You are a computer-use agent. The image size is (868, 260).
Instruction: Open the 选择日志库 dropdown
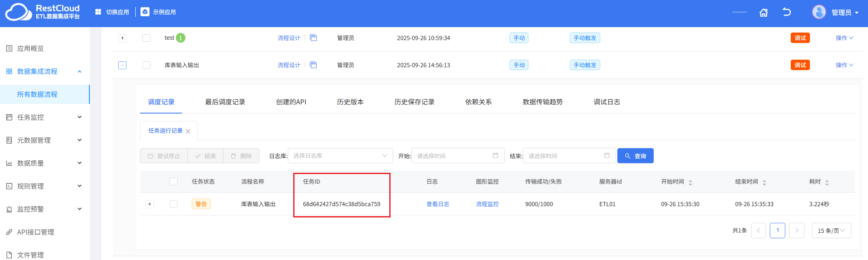click(340, 156)
